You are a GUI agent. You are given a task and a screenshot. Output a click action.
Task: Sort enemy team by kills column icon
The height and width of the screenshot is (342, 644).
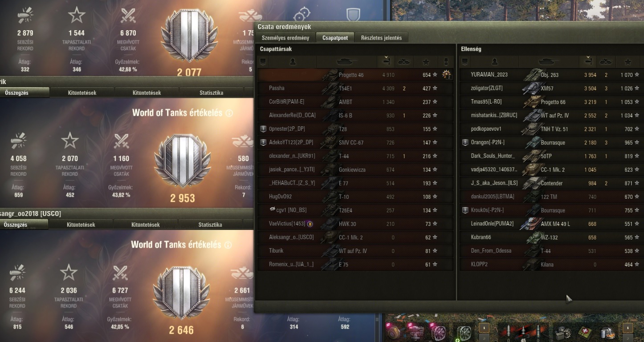[606, 61]
